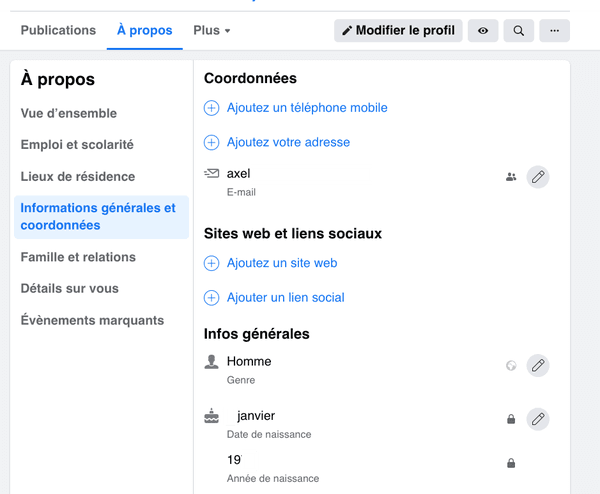Select the À propos tab
Image resolution: width=600 pixels, height=494 pixels.
pos(145,31)
